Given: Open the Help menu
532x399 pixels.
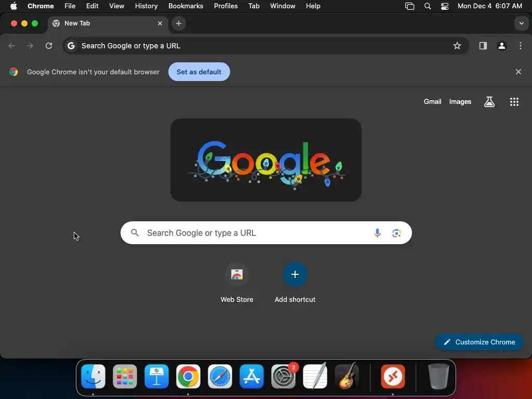Looking at the screenshot, I should 313,6.
